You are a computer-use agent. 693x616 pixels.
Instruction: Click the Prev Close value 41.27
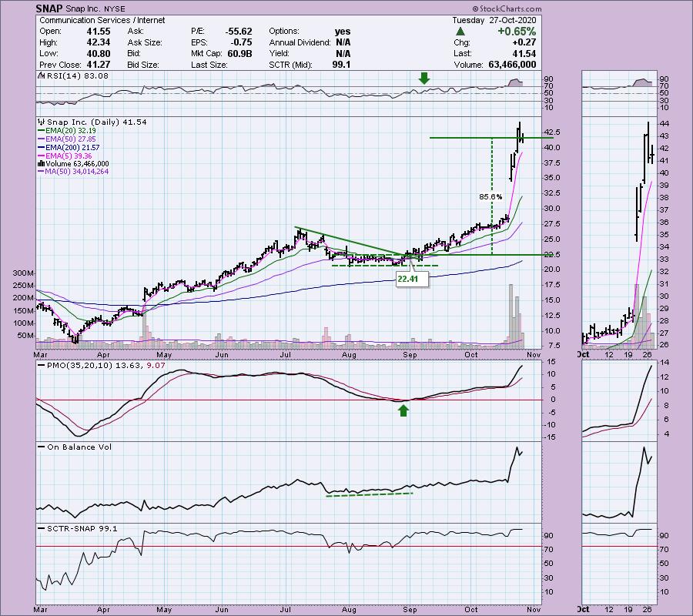click(99, 65)
